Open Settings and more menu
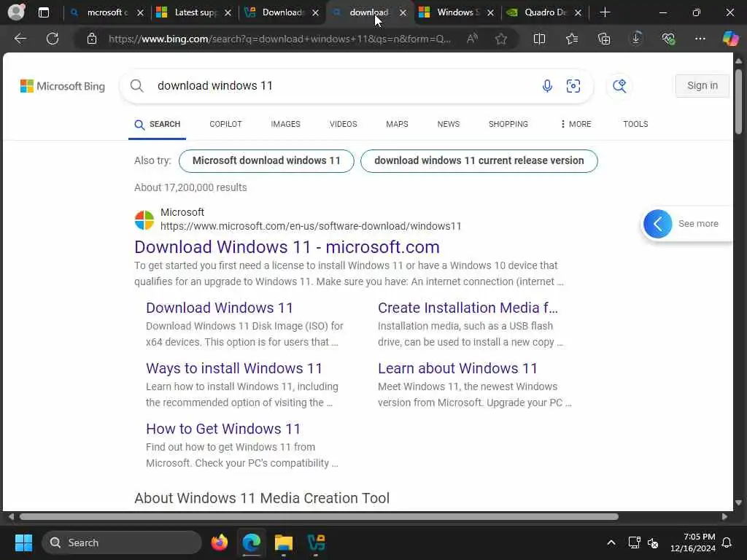This screenshot has height=560, width=747. [700, 39]
